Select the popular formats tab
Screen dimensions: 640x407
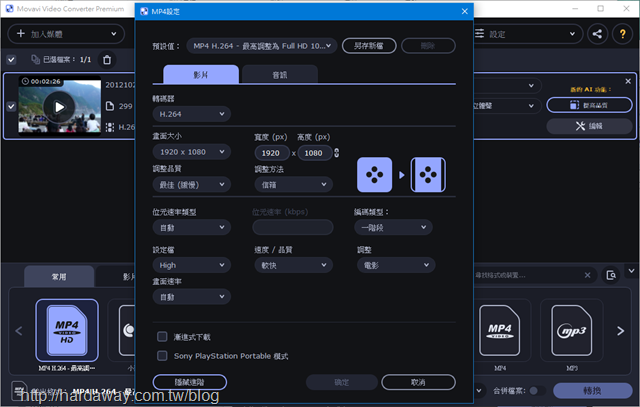[59, 276]
